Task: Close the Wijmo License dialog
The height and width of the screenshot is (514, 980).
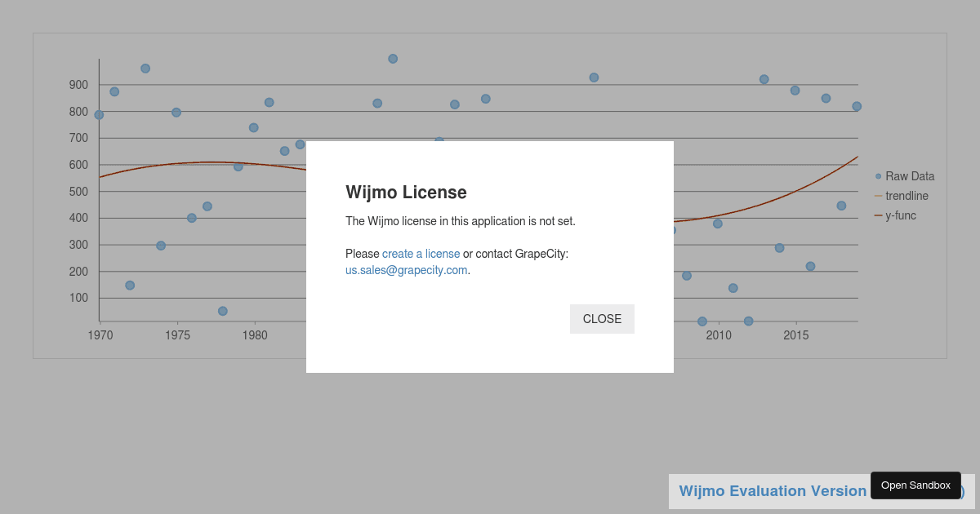Action: pos(602,319)
